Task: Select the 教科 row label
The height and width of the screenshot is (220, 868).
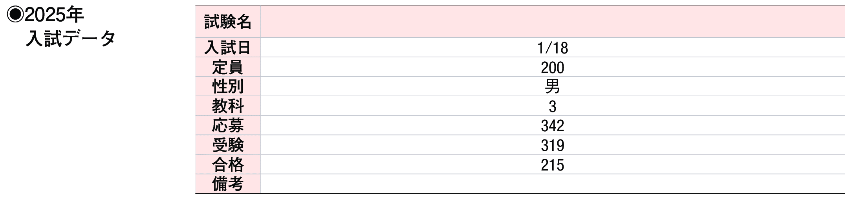Action: click(228, 106)
